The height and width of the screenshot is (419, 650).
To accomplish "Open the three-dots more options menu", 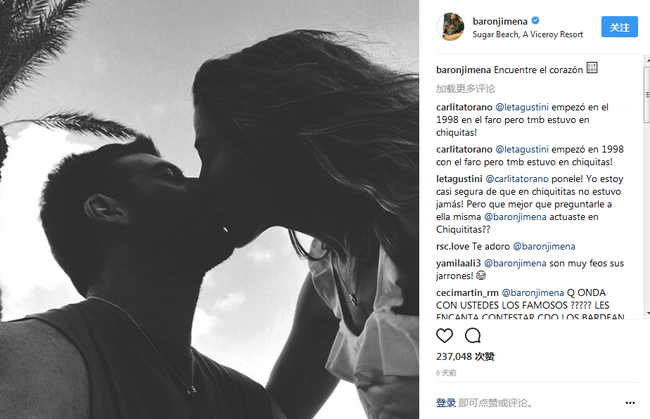I will click(x=630, y=402).
